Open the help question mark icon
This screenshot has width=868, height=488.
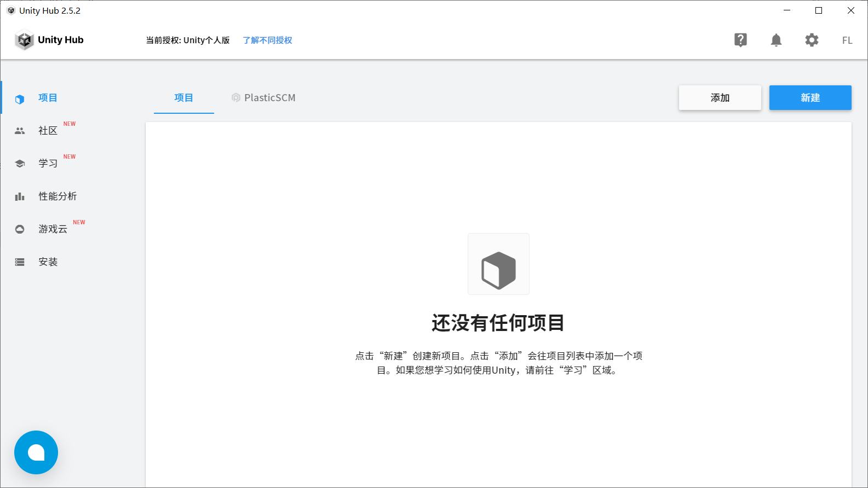pyautogui.click(x=740, y=40)
